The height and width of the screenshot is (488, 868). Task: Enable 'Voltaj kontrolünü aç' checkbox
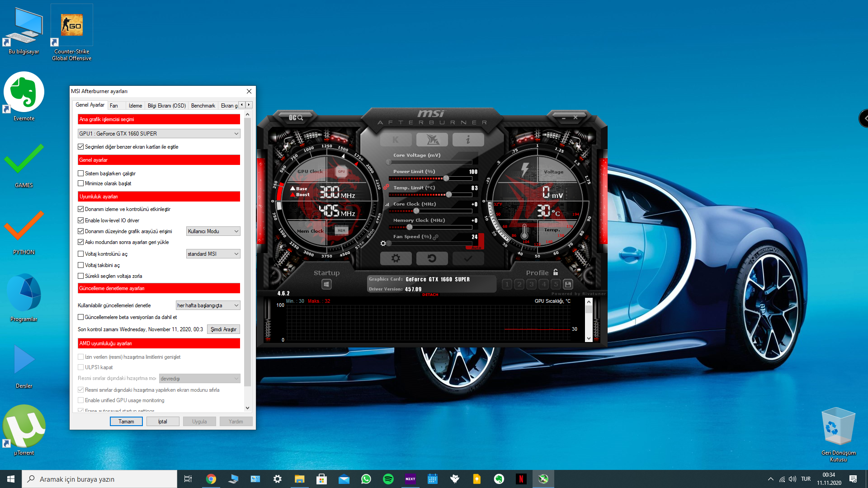tap(81, 254)
